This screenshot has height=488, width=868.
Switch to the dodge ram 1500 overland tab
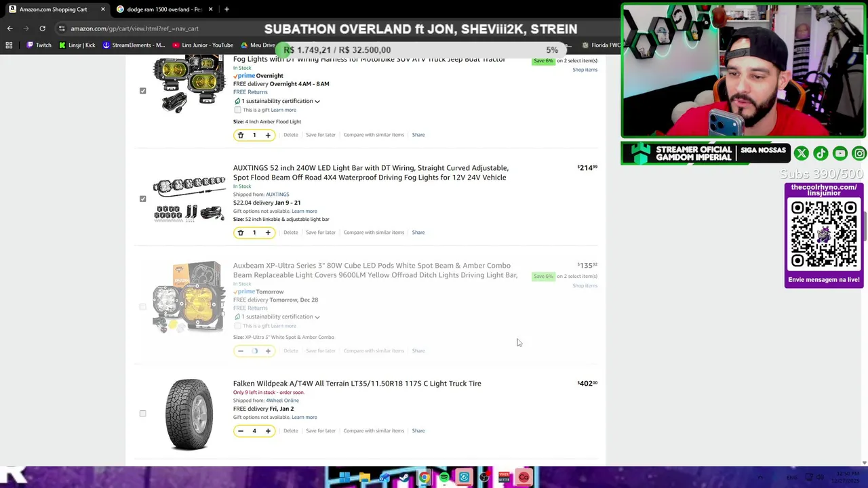coord(163,9)
